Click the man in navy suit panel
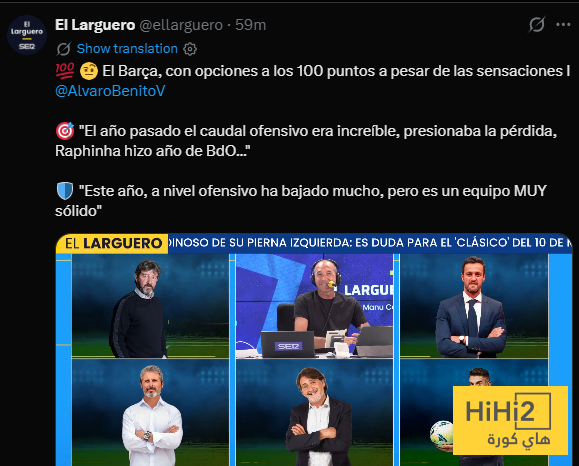This screenshot has width=579, height=466. pyautogui.click(x=474, y=306)
